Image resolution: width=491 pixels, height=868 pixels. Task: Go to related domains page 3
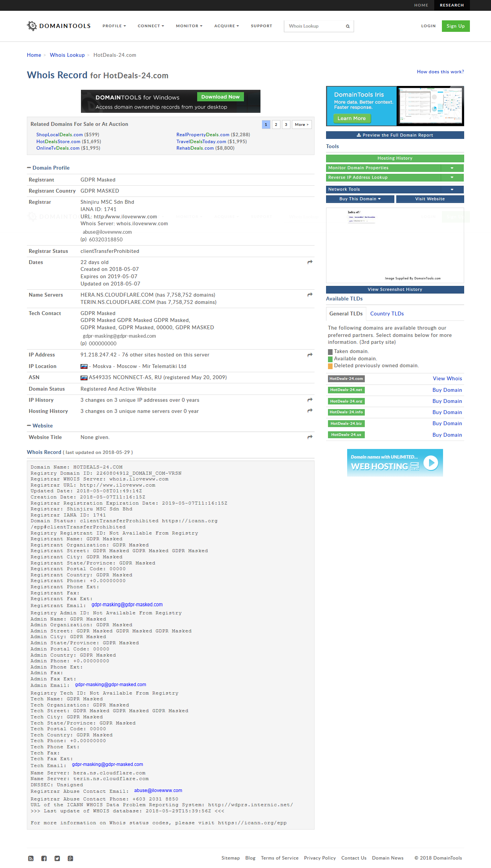286,124
